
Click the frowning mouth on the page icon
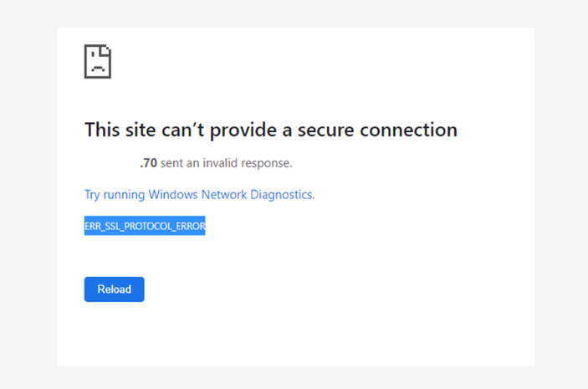98,68
